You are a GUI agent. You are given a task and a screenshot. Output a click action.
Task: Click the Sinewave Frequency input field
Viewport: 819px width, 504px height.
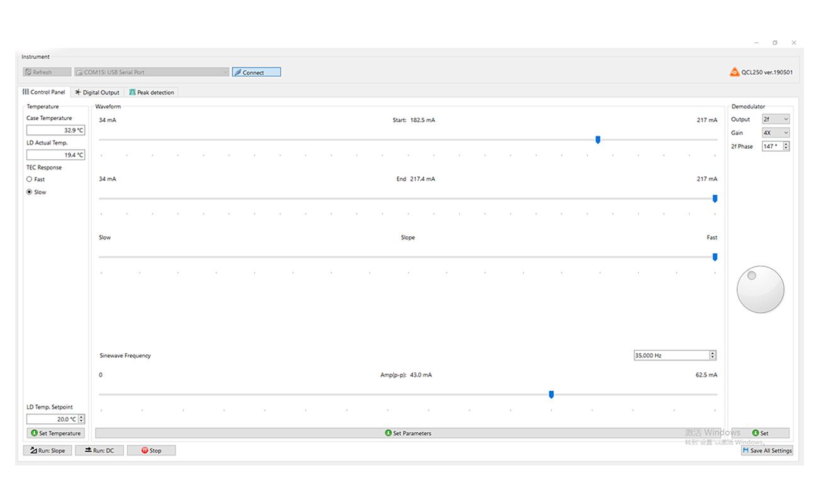point(670,355)
